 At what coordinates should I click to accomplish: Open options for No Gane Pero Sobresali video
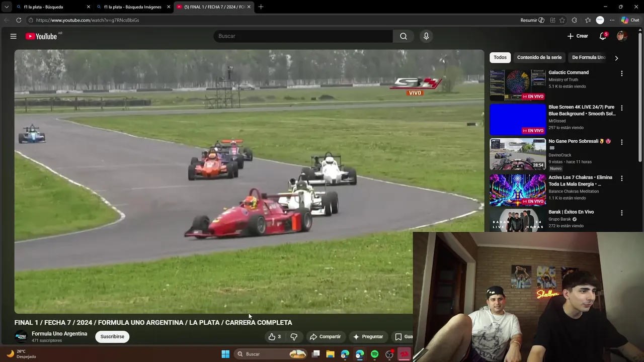click(x=622, y=142)
